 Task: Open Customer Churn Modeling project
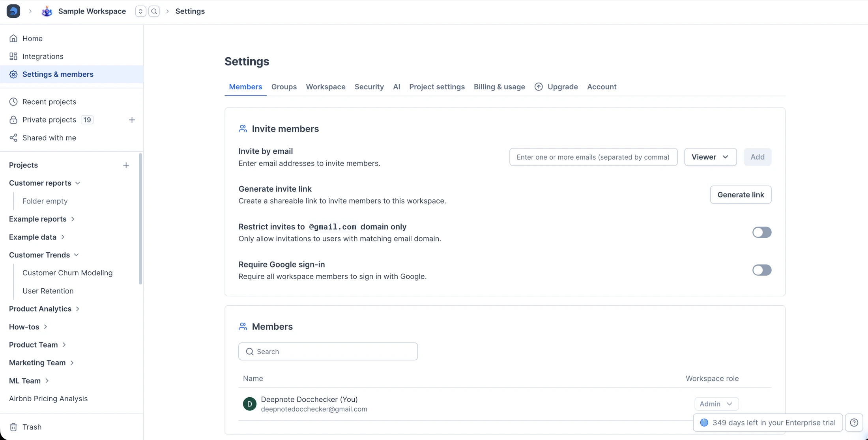click(67, 273)
